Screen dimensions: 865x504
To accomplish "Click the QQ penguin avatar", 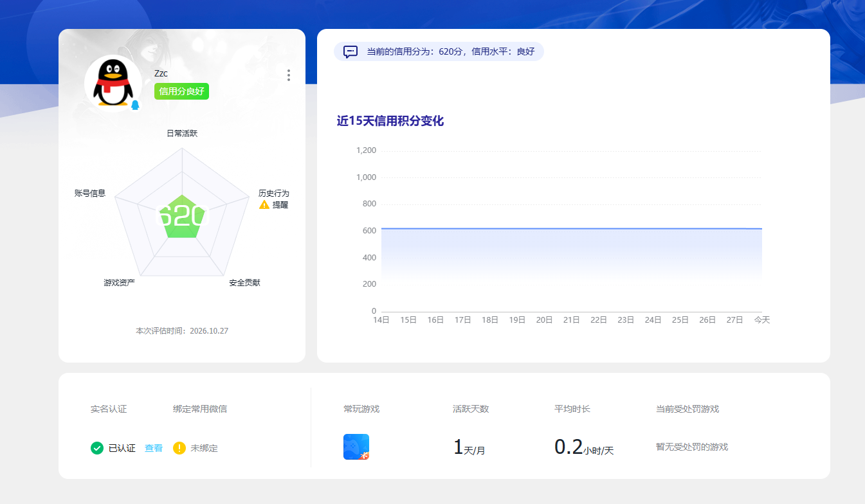I will 113,84.
